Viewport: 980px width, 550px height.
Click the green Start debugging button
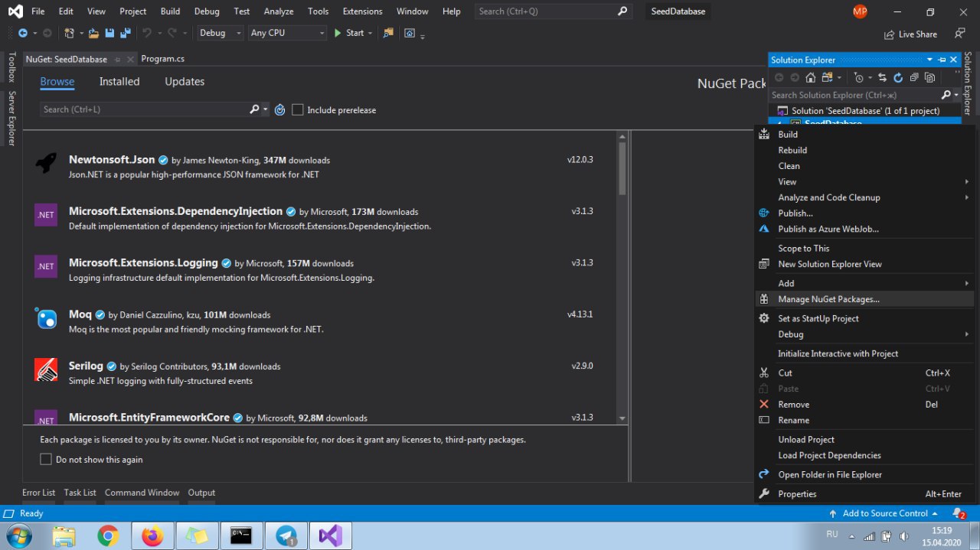pos(348,33)
